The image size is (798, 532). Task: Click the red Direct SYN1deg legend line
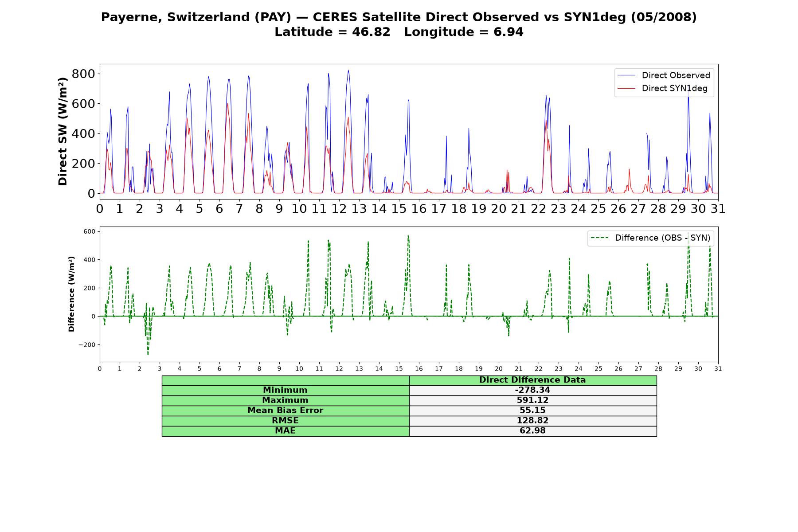tap(626, 88)
